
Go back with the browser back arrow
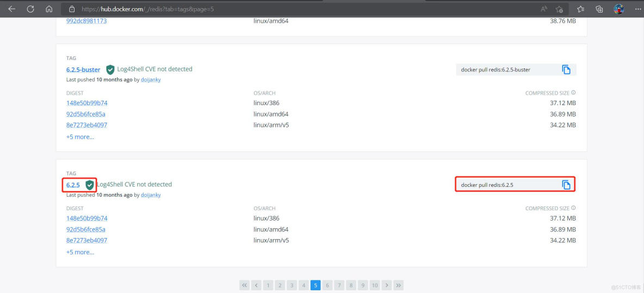[x=11, y=9]
